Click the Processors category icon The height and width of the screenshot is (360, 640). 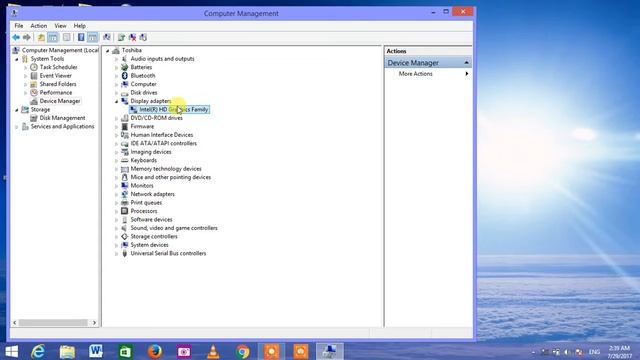[124, 211]
